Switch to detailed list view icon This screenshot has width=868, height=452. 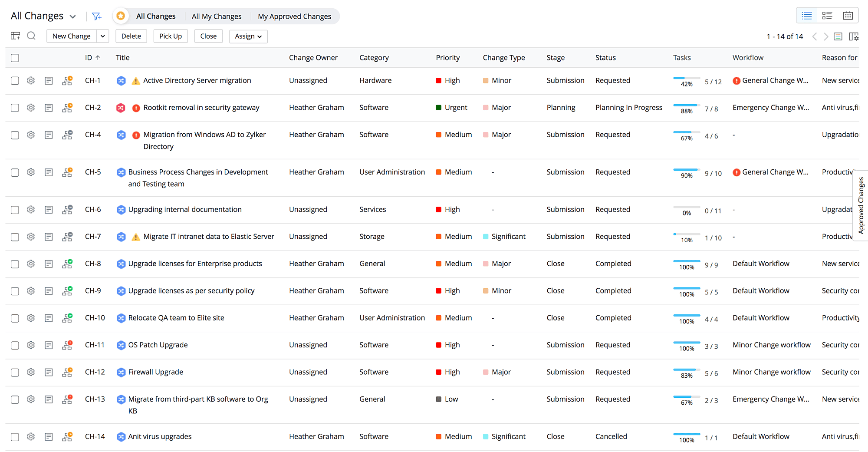[827, 16]
